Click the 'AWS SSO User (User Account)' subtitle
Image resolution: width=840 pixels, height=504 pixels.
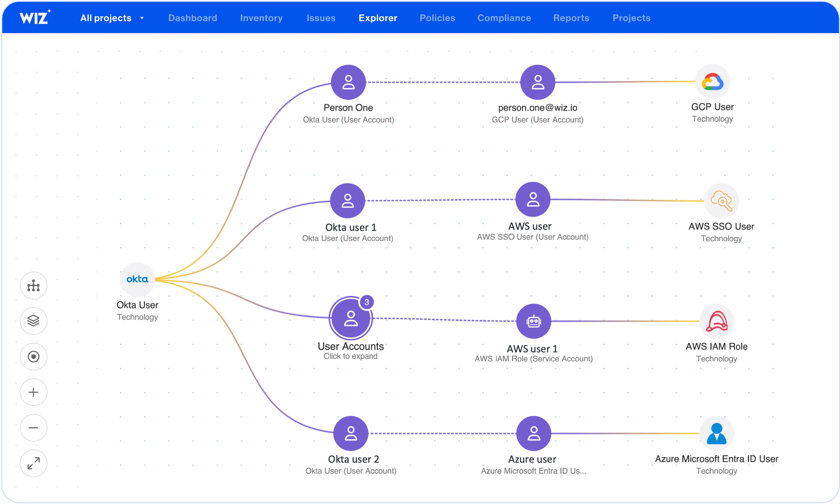point(532,237)
